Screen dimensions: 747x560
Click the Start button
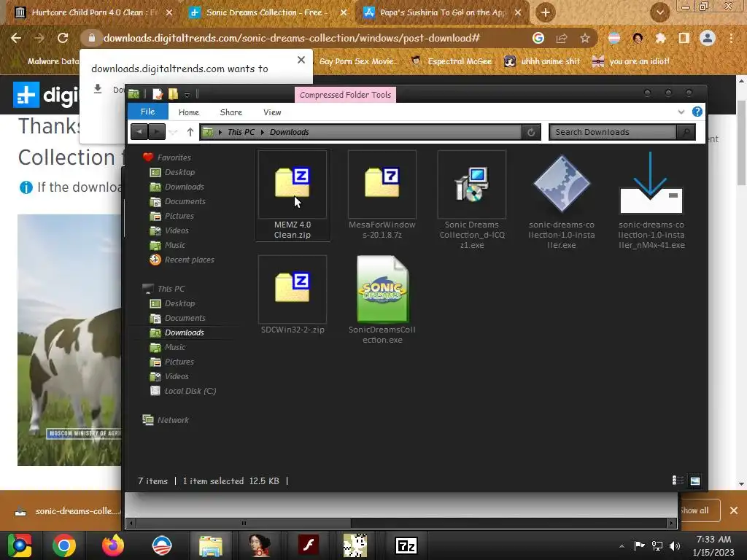(x=19, y=545)
